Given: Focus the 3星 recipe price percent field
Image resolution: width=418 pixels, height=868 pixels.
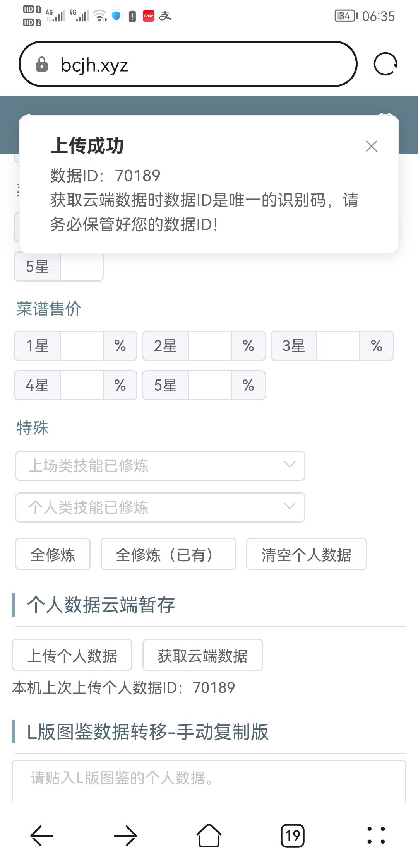Looking at the screenshot, I should [x=338, y=346].
